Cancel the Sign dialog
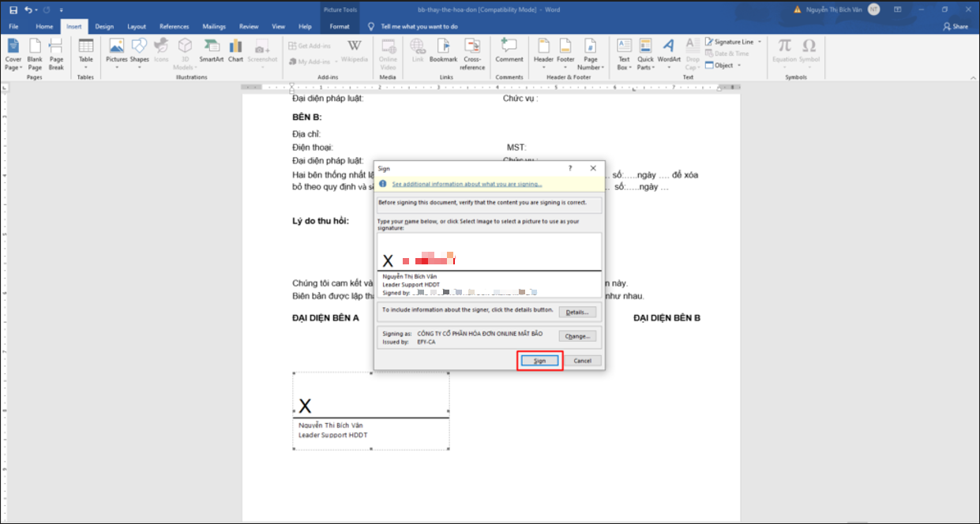The height and width of the screenshot is (524, 980). tap(583, 361)
